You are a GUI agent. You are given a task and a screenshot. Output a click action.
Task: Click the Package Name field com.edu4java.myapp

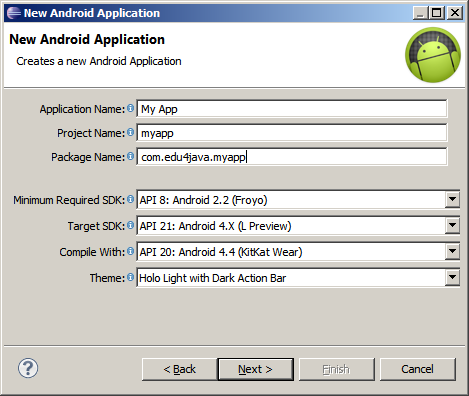tap(292, 157)
